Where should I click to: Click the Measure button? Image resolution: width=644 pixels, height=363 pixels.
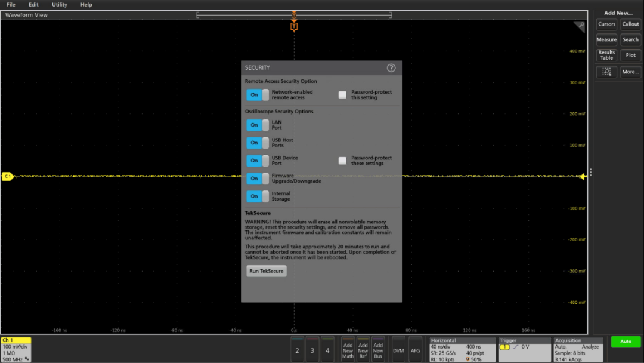click(606, 39)
